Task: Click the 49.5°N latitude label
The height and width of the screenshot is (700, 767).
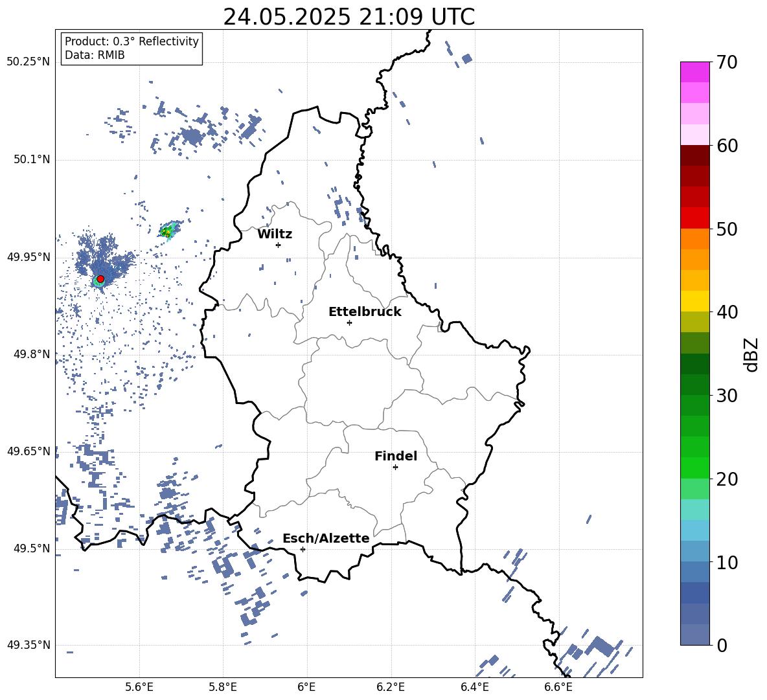Action: coord(32,548)
